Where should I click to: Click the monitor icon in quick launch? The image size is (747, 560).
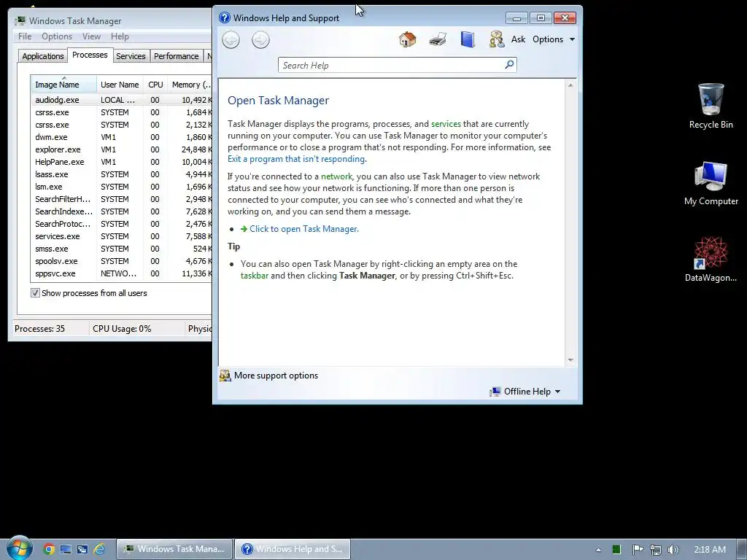65,549
